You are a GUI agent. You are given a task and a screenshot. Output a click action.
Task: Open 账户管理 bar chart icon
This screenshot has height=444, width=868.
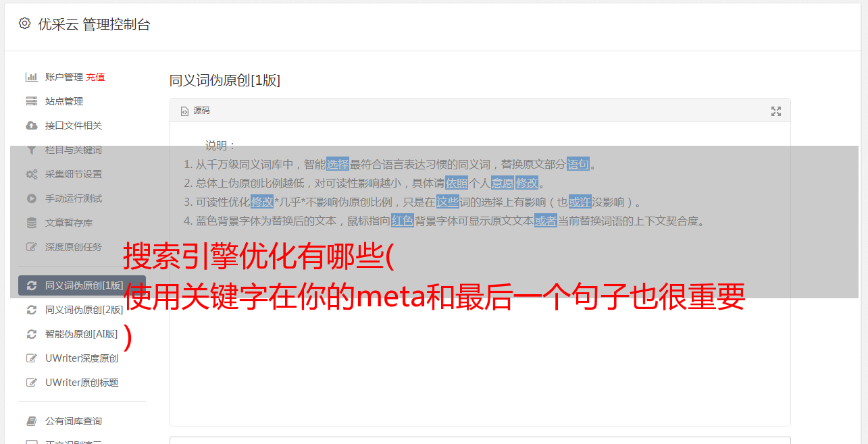click(x=31, y=77)
